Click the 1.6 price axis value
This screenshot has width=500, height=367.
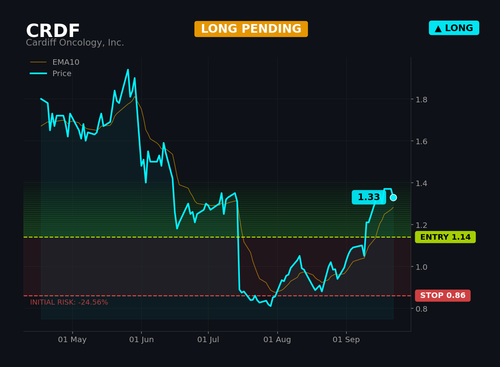pos(421,141)
